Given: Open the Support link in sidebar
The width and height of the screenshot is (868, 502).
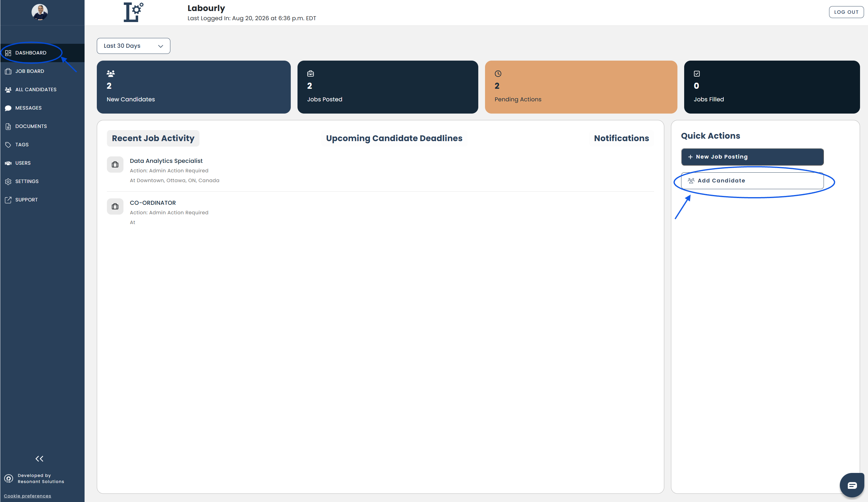Looking at the screenshot, I should tap(42, 200).
